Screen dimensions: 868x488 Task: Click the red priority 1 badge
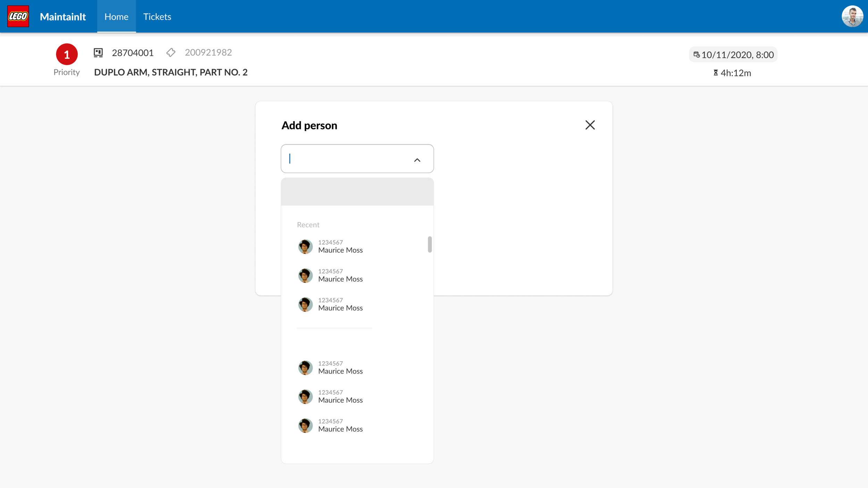67,54
